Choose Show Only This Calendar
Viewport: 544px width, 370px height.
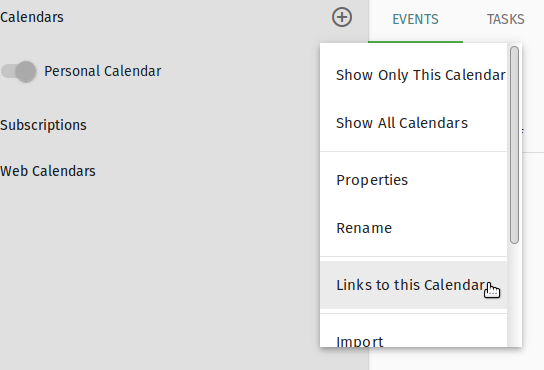pyautogui.click(x=414, y=75)
